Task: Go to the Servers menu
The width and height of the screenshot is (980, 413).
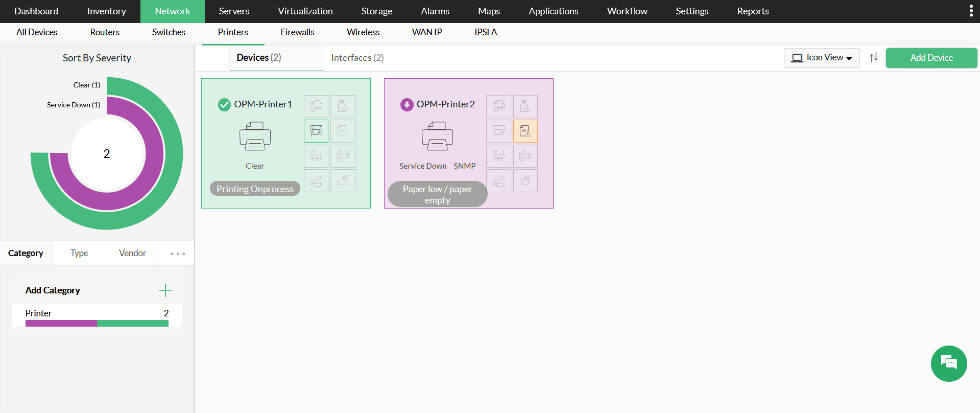Action: click(x=234, y=11)
